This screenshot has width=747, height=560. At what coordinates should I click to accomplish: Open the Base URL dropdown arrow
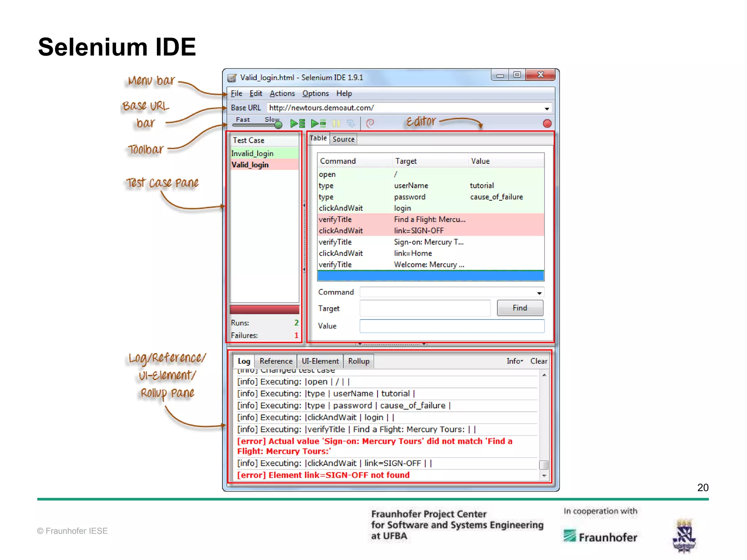(x=547, y=108)
